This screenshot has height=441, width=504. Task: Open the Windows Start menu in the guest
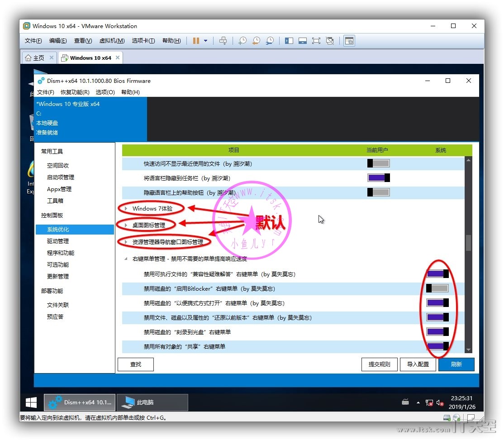(x=31, y=403)
